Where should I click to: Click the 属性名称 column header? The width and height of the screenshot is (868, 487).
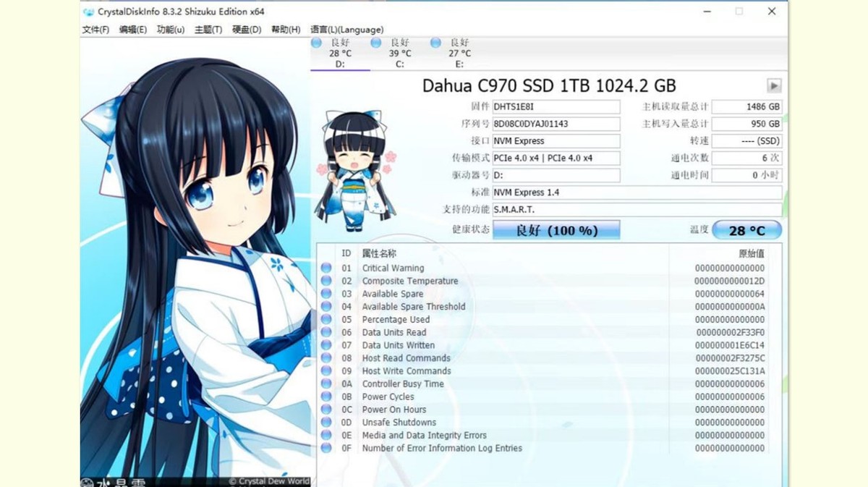coord(379,253)
